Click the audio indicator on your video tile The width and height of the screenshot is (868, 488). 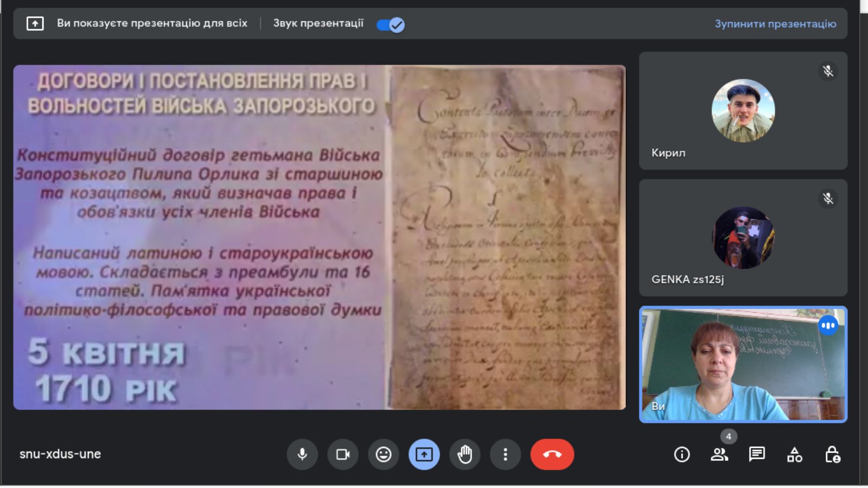(828, 326)
